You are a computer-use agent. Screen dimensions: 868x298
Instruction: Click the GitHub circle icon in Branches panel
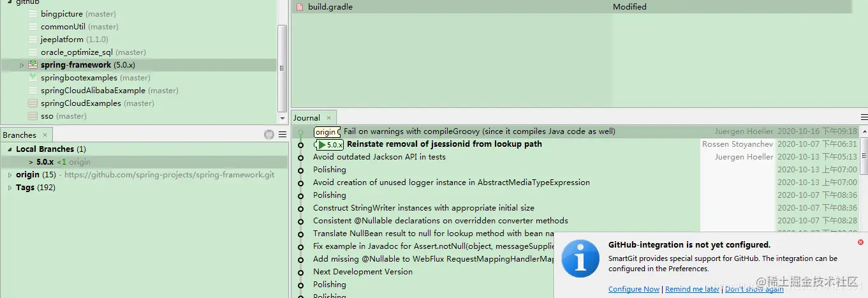click(269, 135)
